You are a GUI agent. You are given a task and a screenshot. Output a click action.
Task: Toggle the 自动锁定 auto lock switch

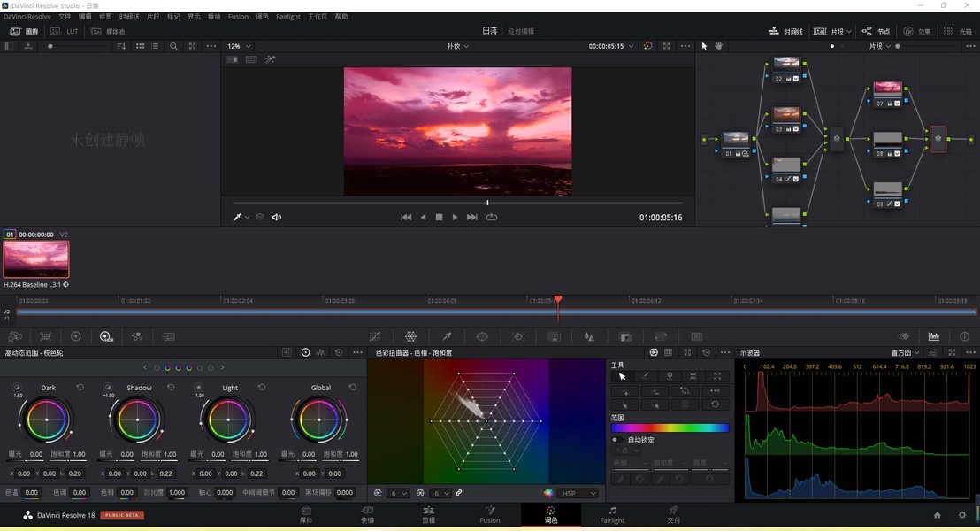tap(616, 440)
